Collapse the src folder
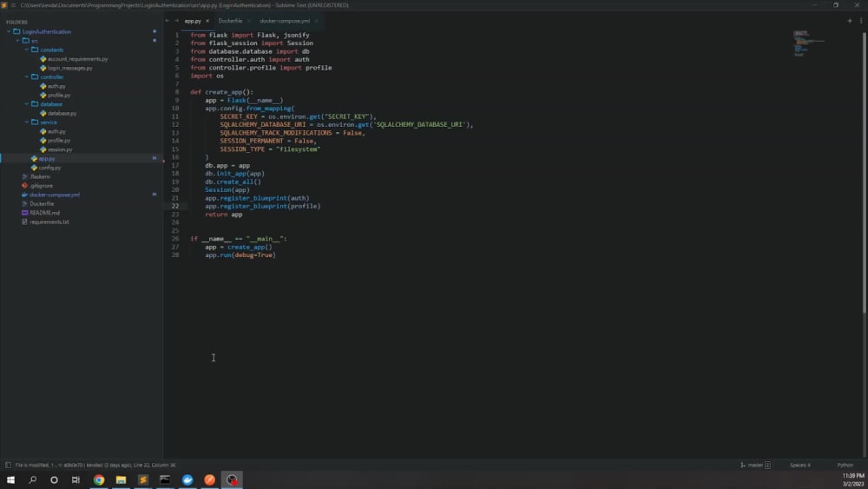The width and height of the screenshot is (868, 489). pos(17,41)
